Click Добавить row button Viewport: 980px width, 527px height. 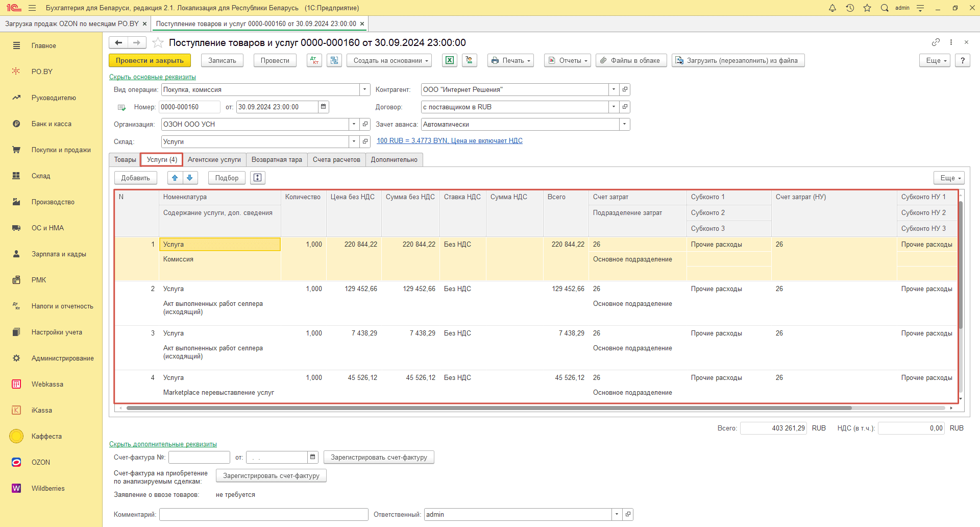pyautogui.click(x=136, y=178)
